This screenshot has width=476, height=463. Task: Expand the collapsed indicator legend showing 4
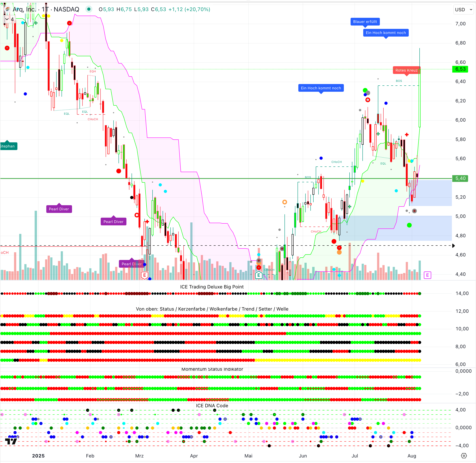9,19
